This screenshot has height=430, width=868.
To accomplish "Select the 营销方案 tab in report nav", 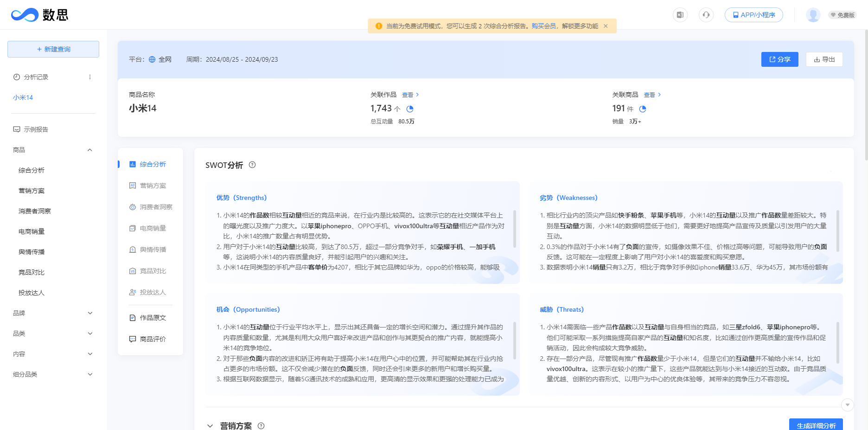I will click(147, 186).
